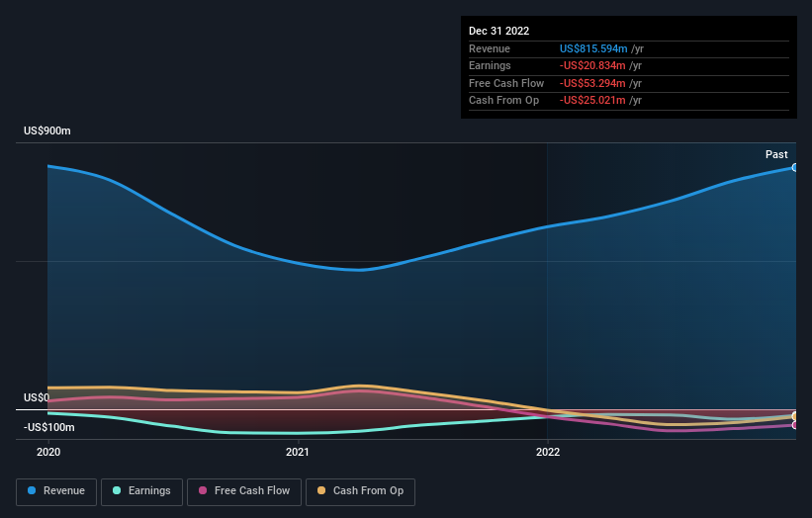Click the US$0 y-axis label
The height and width of the screenshot is (518, 812).
37,398
